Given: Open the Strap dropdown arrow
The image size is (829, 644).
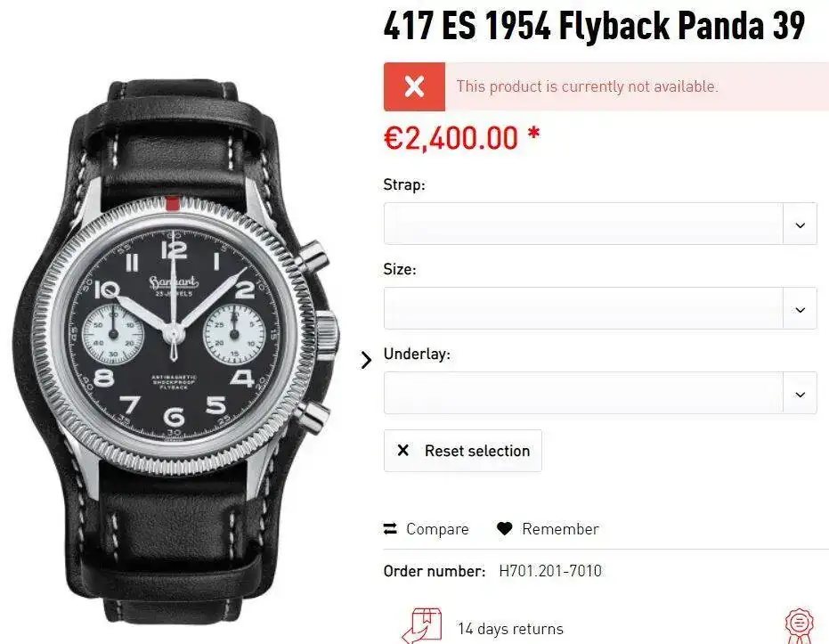Looking at the screenshot, I should pos(800,224).
